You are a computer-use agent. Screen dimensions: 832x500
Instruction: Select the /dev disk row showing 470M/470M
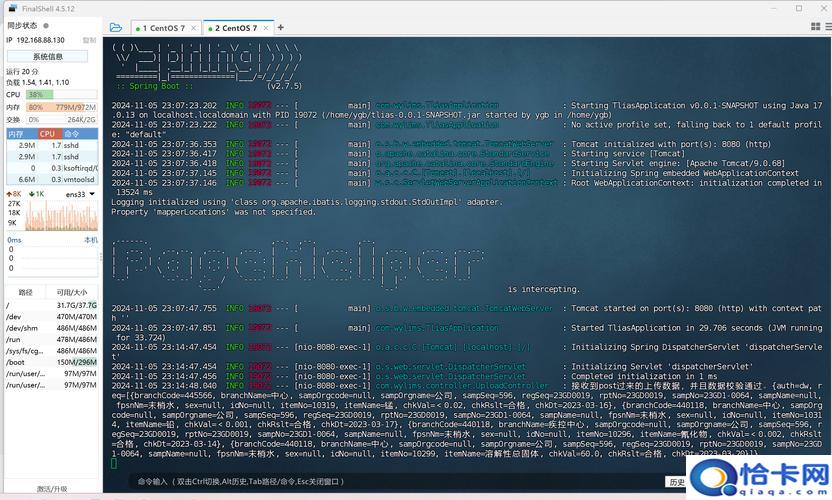click(51, 317)
